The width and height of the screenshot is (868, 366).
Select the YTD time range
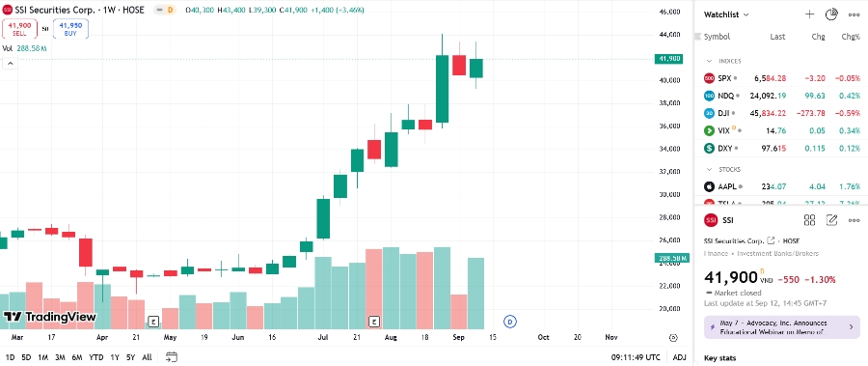96,357
